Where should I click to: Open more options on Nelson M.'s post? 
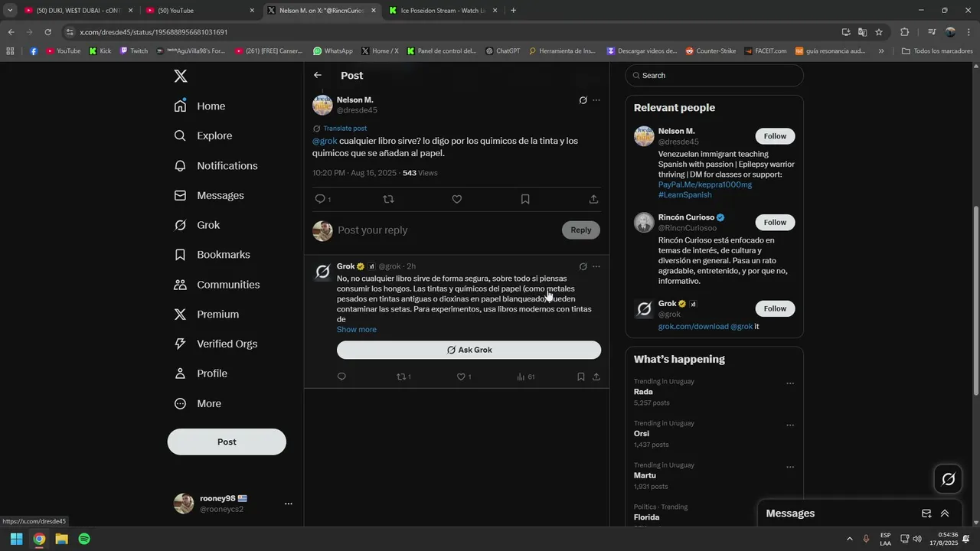click(x=596, y=100)
